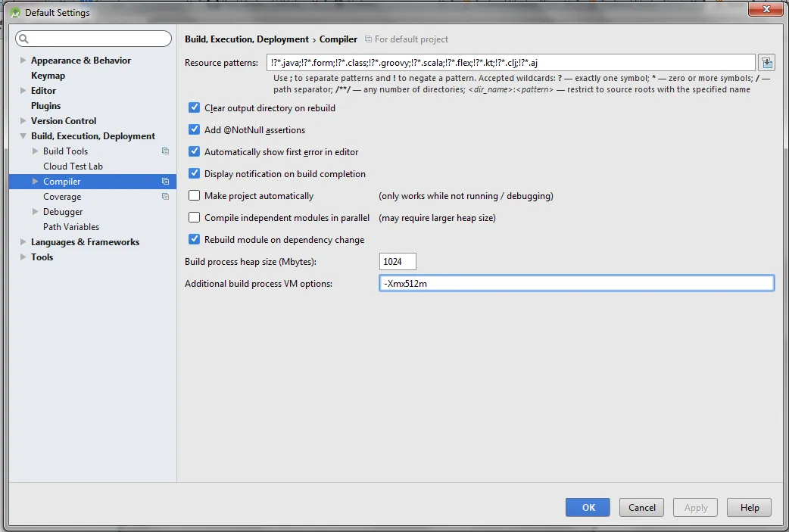Click the project-level copy icon beside Coverage
This screenshot has height=532, width=789.
pyautogui.click(x=165, y=197)
